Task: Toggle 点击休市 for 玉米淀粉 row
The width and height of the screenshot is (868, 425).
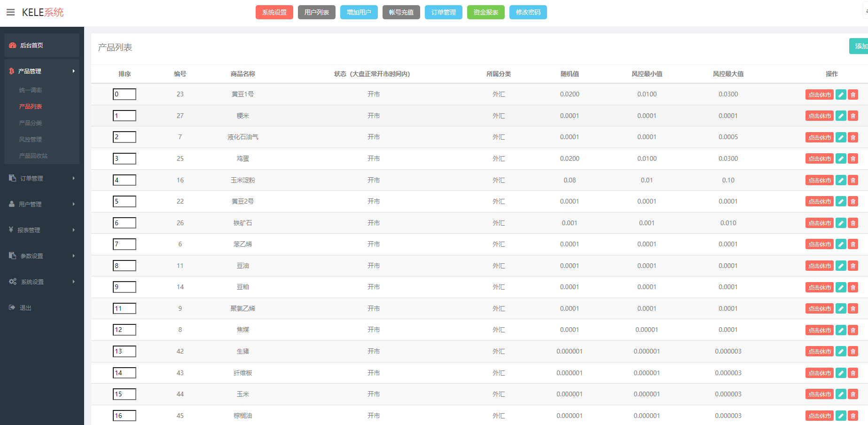Action: click(819, 180)
